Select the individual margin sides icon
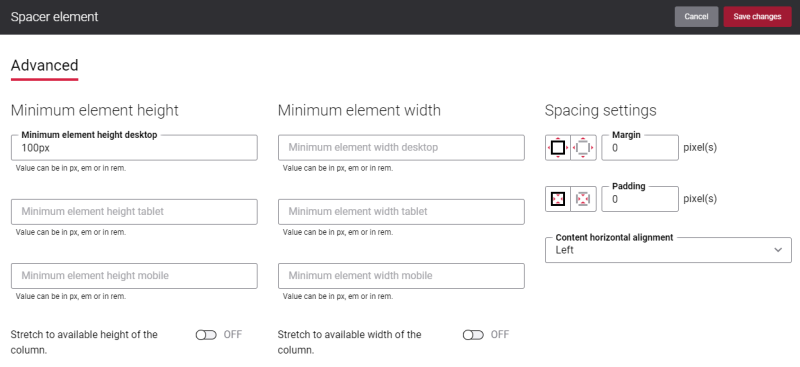Image resolution: width=800 pixels, height=367 pixels. pyautogui.click(x=583, y=148)
